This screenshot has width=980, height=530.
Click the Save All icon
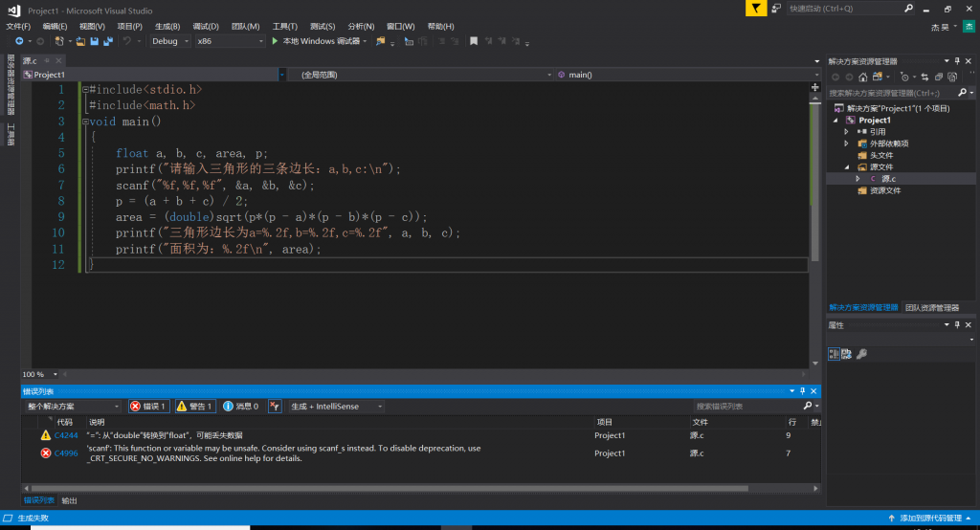(x=108, y=41)
